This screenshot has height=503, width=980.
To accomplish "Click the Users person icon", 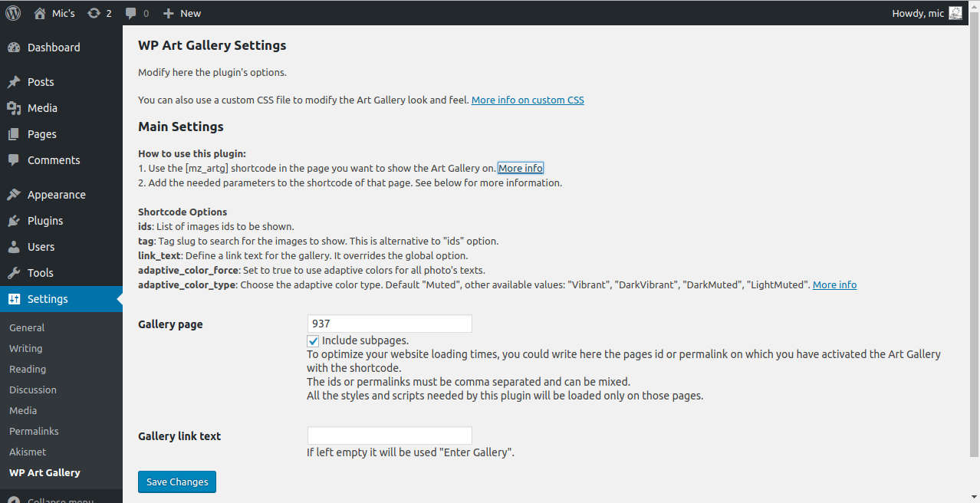I will [14, 247].
